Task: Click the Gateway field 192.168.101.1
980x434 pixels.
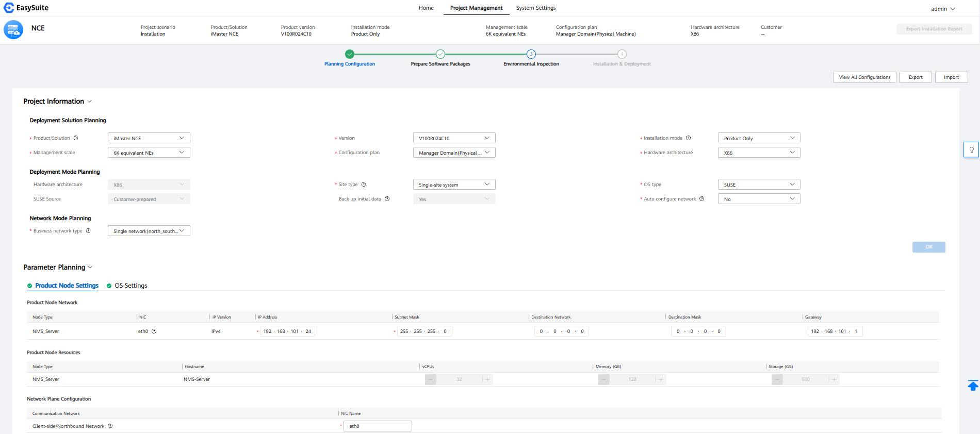Action: (x=835, y=331)
